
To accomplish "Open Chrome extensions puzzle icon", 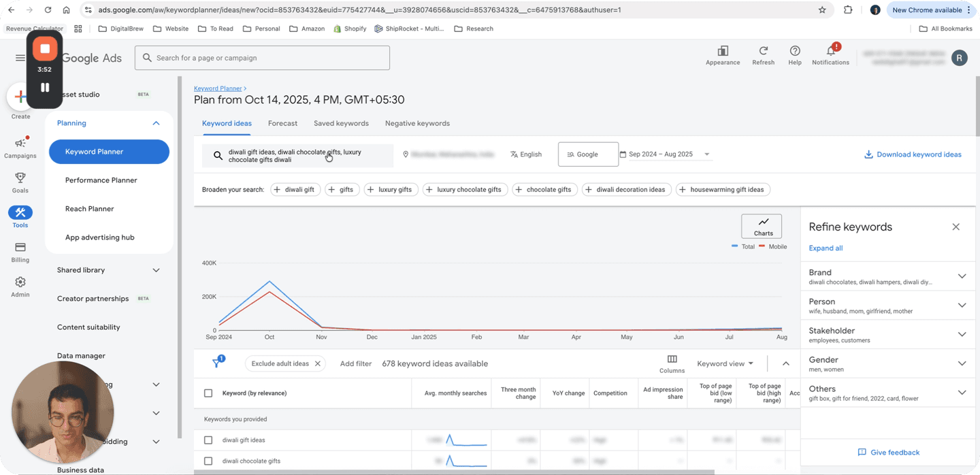I will (x=848, y=10).
